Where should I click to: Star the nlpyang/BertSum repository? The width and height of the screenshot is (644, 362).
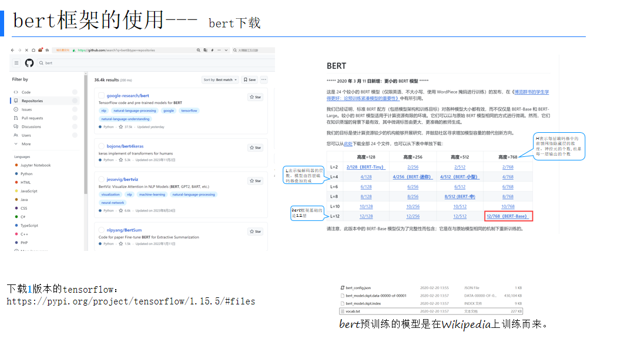coord(256,232)
